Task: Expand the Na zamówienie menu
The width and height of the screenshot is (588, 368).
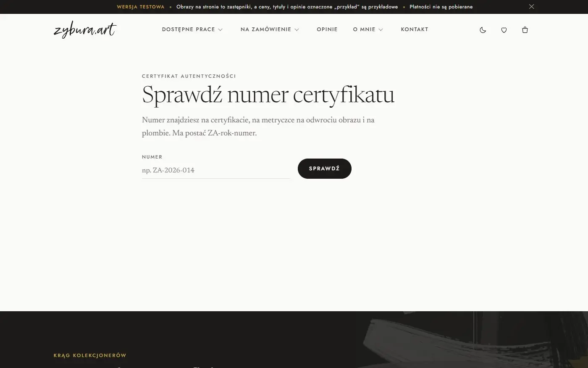Action: (x=270, y=29)
